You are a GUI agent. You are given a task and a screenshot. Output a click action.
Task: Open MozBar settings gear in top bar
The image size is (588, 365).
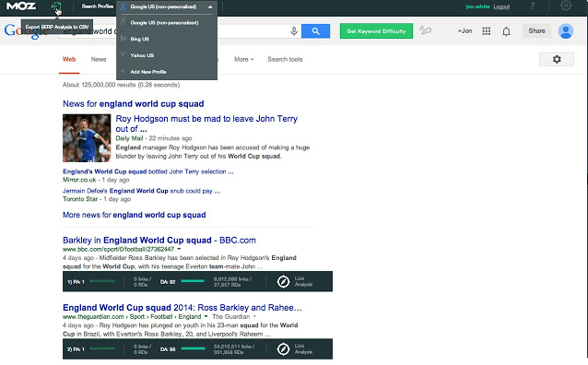566,6
